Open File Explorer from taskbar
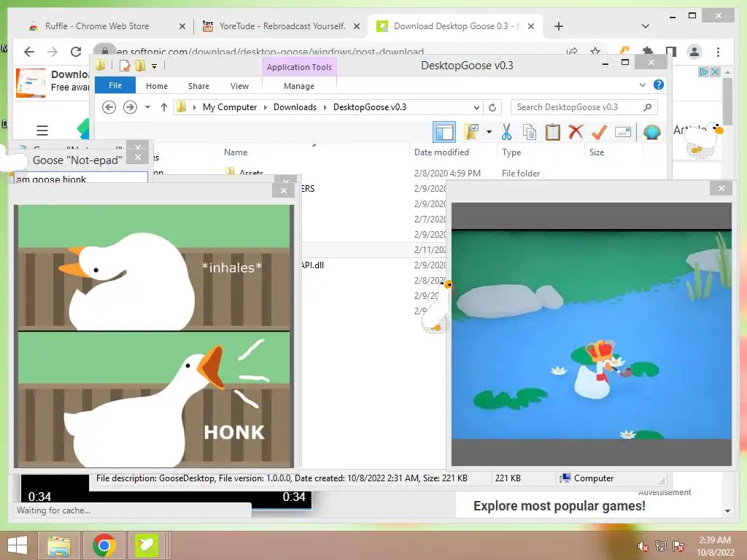This screenshot has height=560, width=747. [59, 545]
